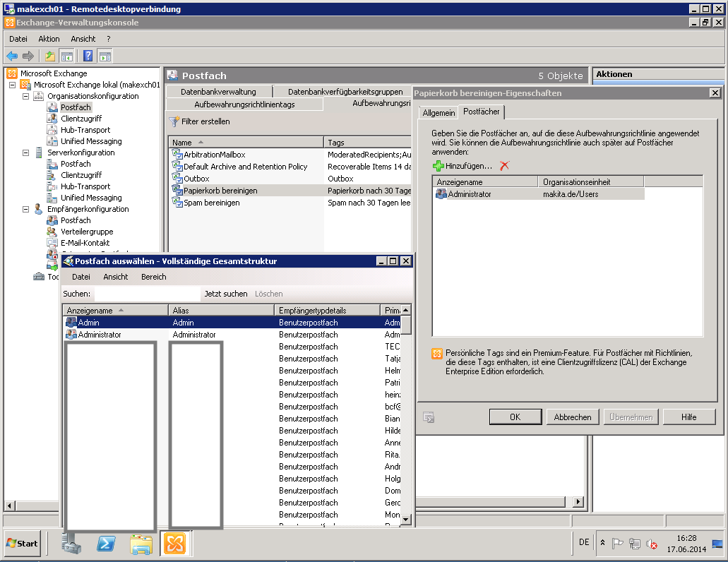This screenshot has width=728, height=562.
Task: Open the Ansicht menu in main console
Action: pos(83,39)
